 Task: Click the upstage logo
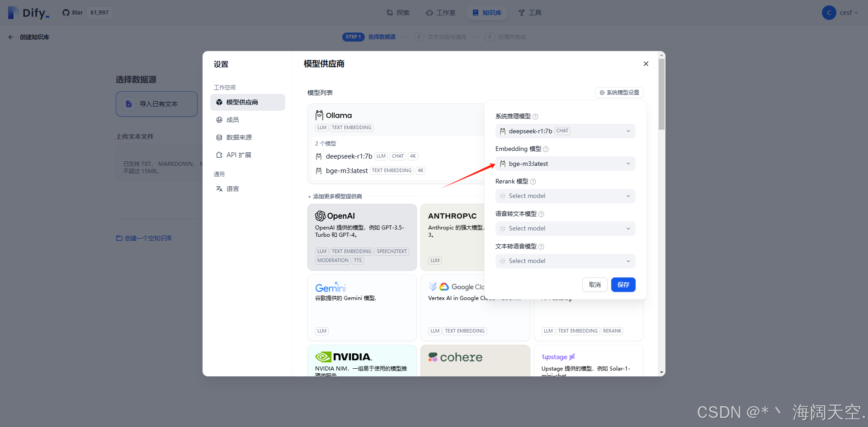pos(558,357)
